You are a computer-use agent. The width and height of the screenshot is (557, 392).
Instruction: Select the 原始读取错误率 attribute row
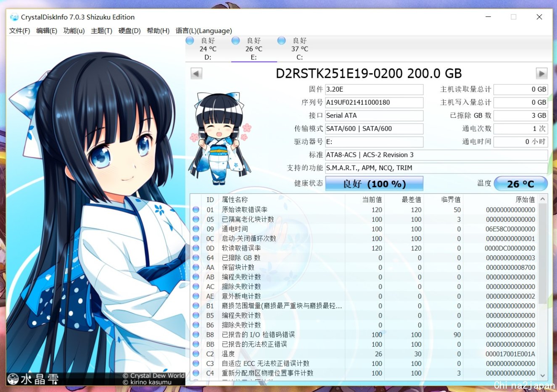tap(364, 210)
